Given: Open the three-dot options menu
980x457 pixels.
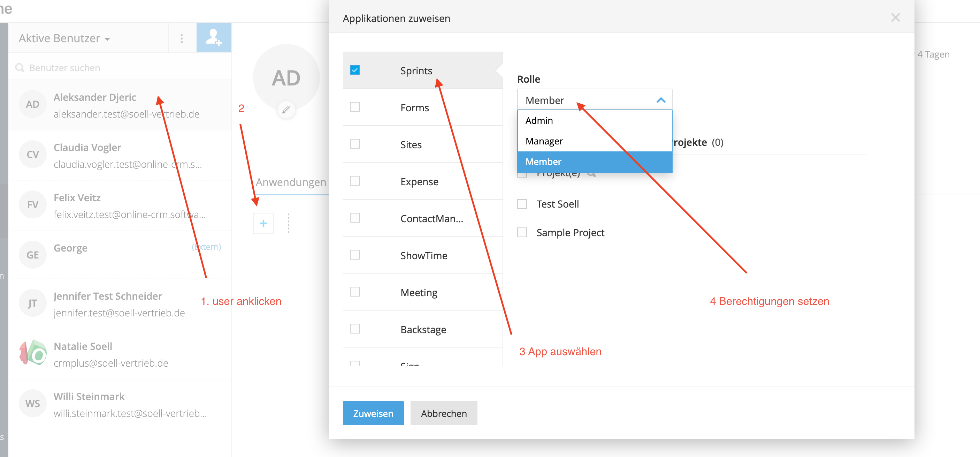Looking at the screenshot, I should point(182,38).
